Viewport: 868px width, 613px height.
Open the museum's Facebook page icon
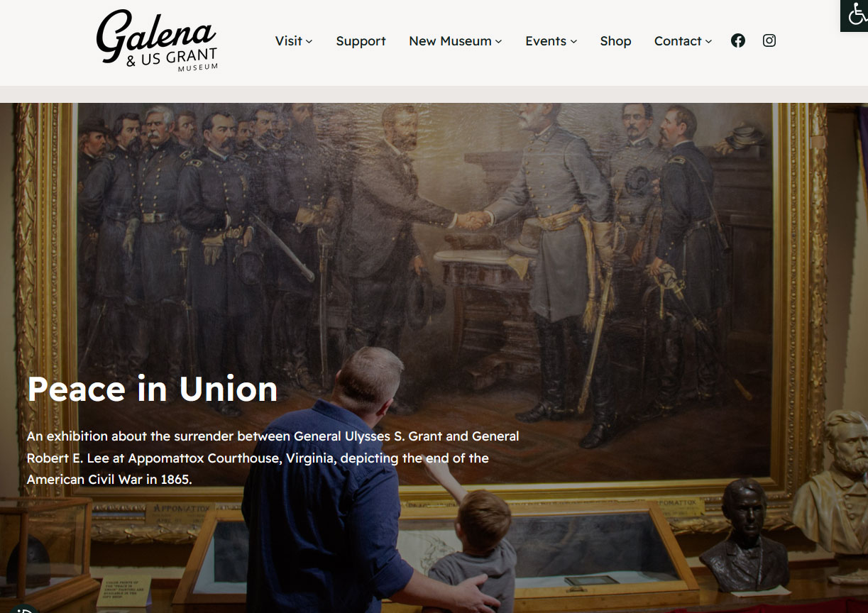738,41
